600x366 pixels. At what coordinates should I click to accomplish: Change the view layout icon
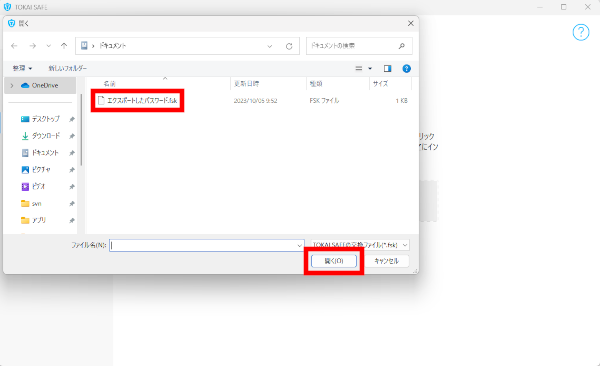[x=359, y=69]
